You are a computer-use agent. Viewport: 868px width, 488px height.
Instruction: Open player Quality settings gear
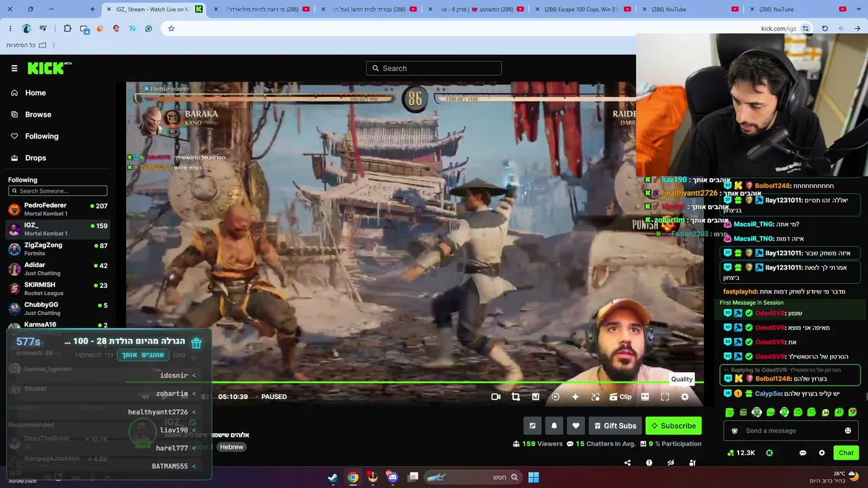[x=684, y=397]
